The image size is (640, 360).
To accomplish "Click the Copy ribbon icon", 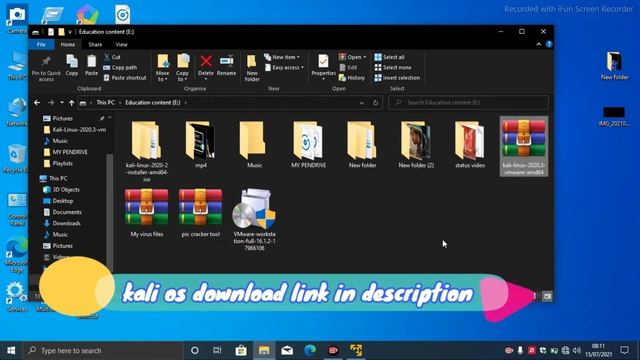I will click(72, 65).
